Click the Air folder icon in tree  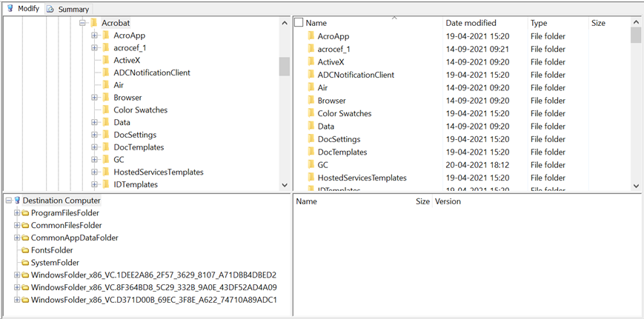pos(105,85)
